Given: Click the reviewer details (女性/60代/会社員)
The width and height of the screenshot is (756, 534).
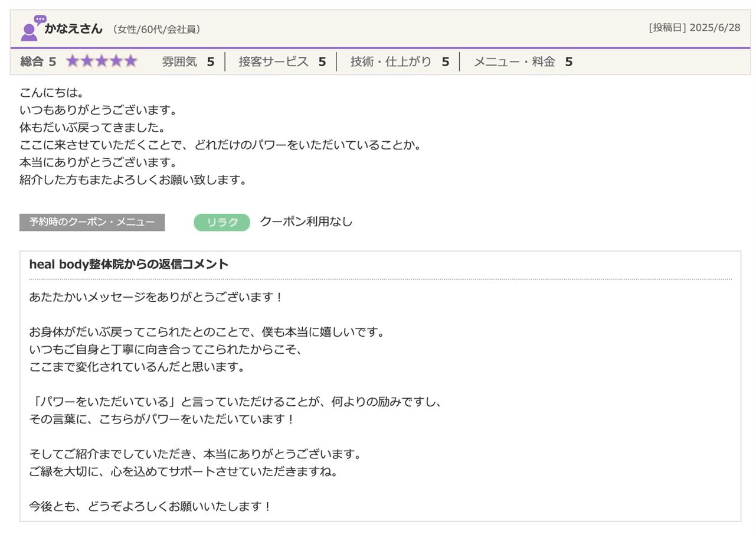Looking at the screenshot, I should tap(156, 29).
